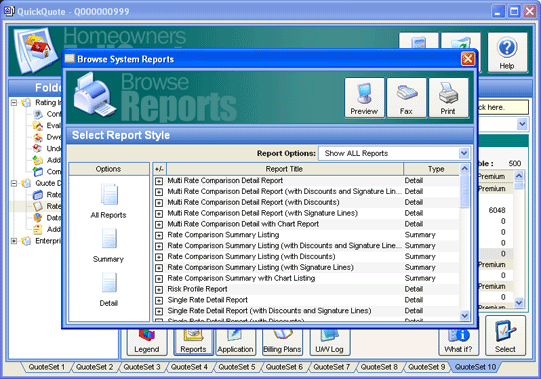Print the selected report
The height and width of the screenshot is (379, 541).
coord(448,98)
